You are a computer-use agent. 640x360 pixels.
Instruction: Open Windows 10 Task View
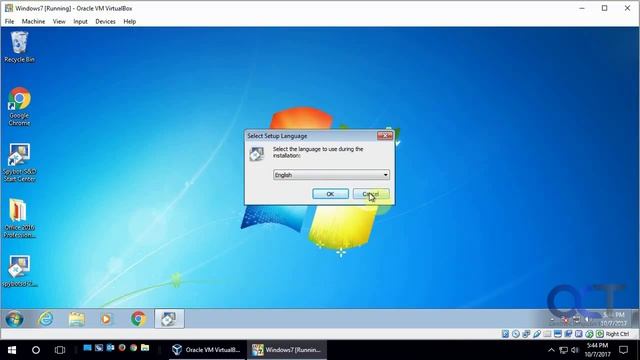tap(60, 350)
